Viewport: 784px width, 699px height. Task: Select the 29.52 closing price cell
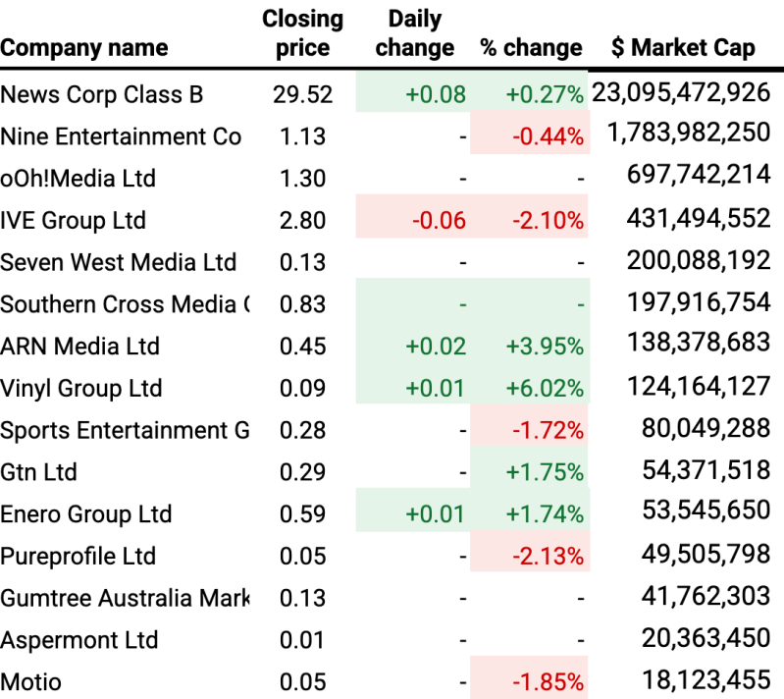tap(303, 94)
